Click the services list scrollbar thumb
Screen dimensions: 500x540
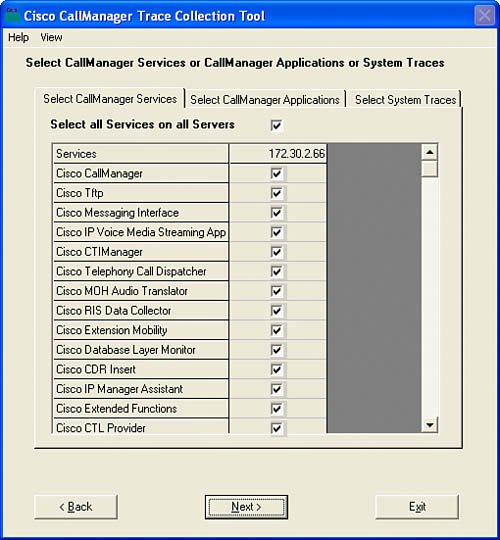pos(429,169)
